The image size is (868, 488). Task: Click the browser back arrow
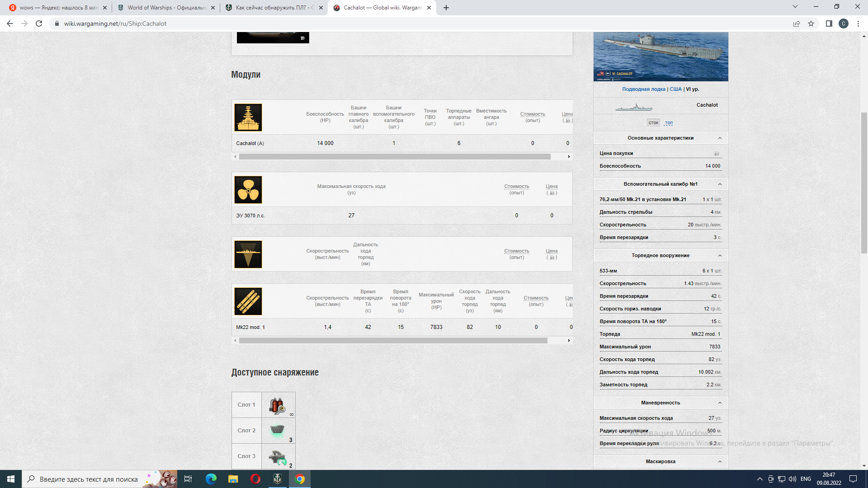10,23
